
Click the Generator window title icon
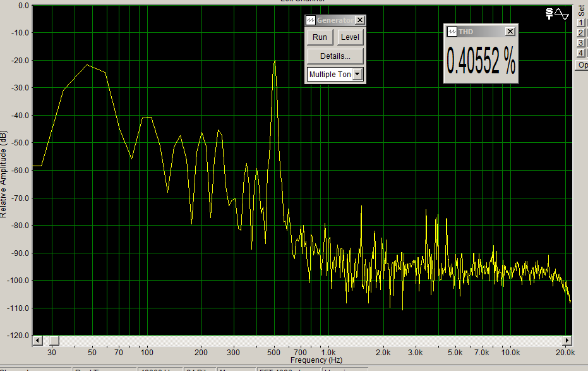click(311, 20)
